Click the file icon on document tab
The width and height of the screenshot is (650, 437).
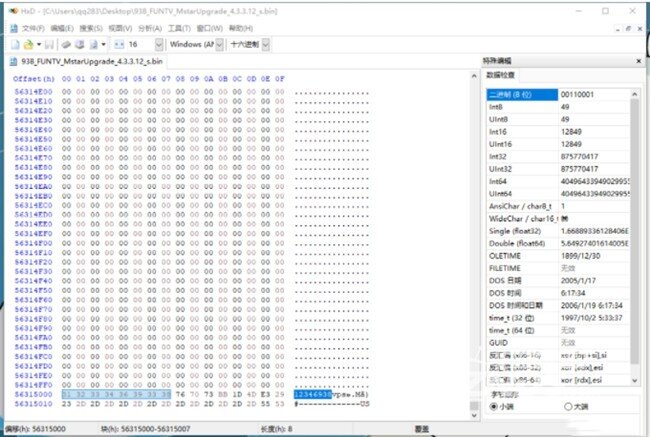(x=13, y=61)
